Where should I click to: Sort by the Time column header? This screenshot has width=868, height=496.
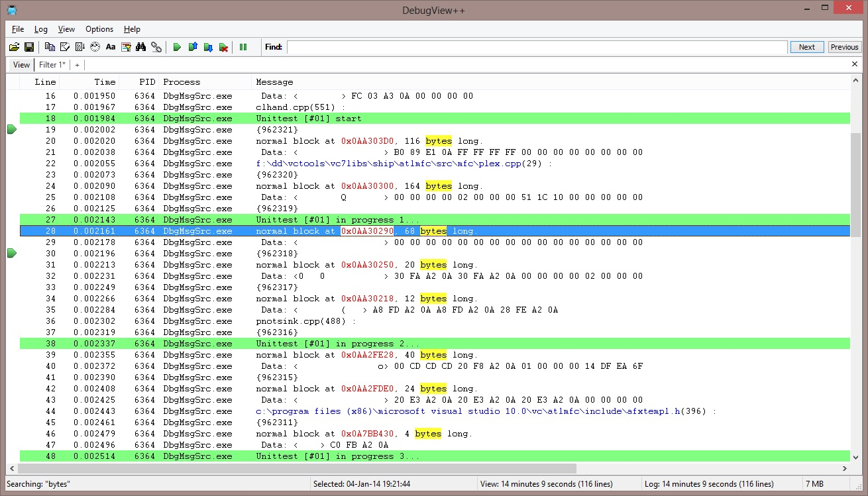[104, 81]
